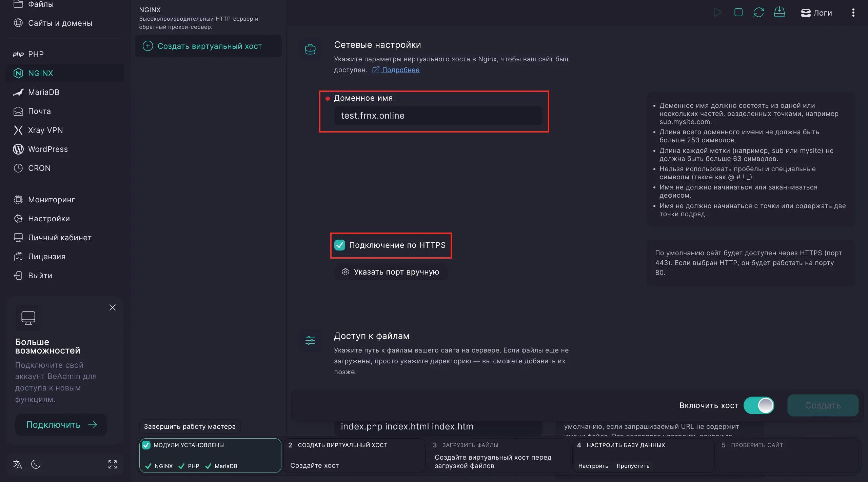This screenshot has width=868, height=482.
Task: Click the restart service icon
Action: pos(759,12)
